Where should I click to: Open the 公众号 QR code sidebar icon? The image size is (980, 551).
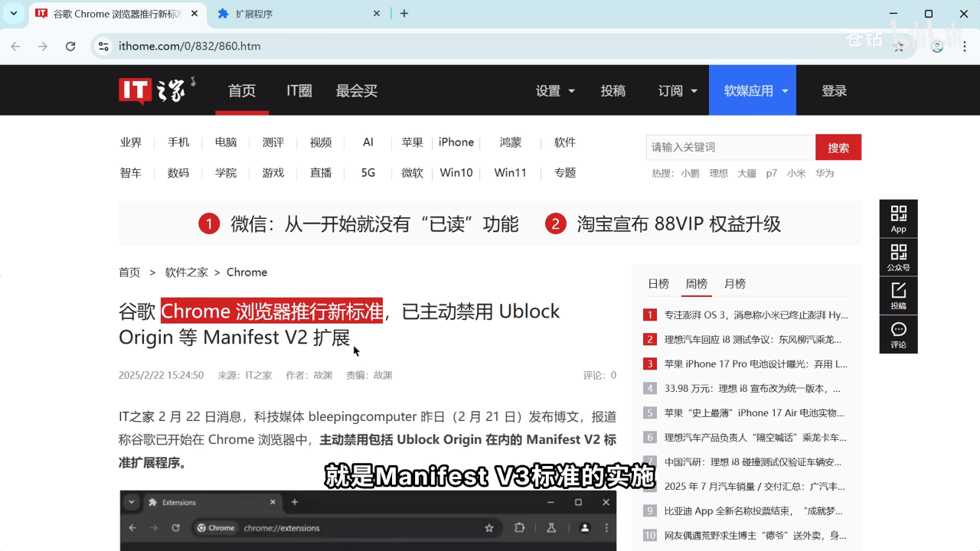[899, 257]
